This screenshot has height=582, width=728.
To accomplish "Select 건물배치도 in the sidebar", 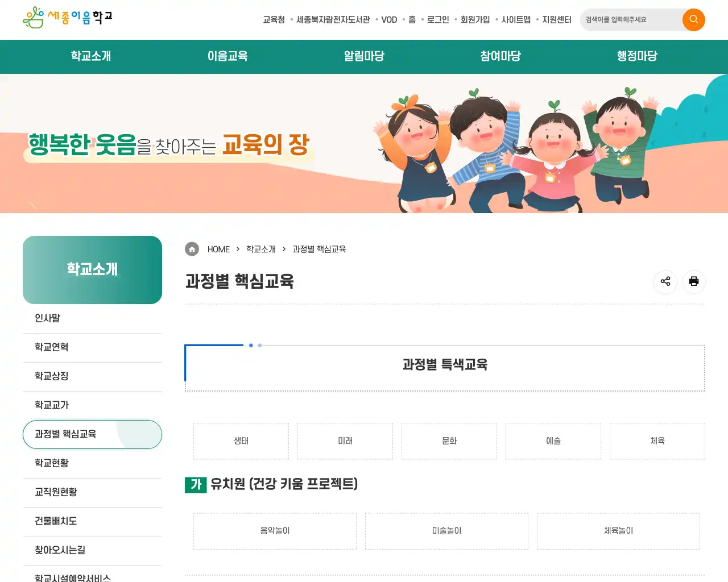I will pyautogui.click(x=92, y=521).
